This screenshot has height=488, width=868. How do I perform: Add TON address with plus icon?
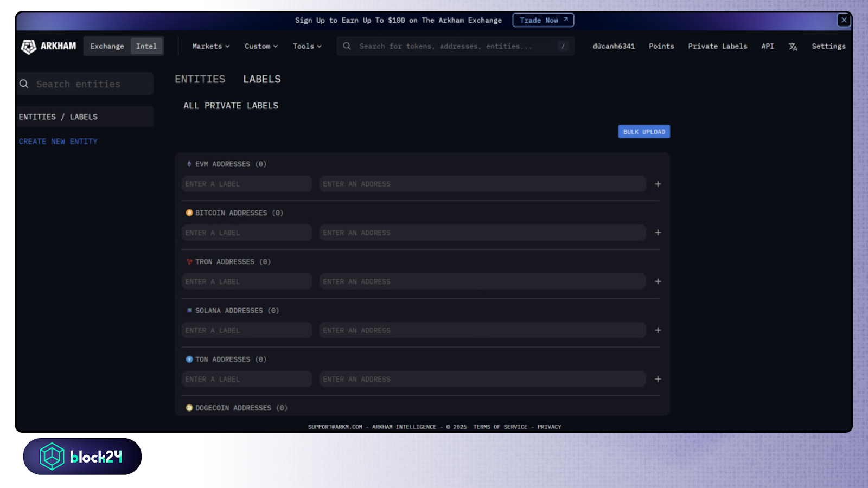click(658, 379)
